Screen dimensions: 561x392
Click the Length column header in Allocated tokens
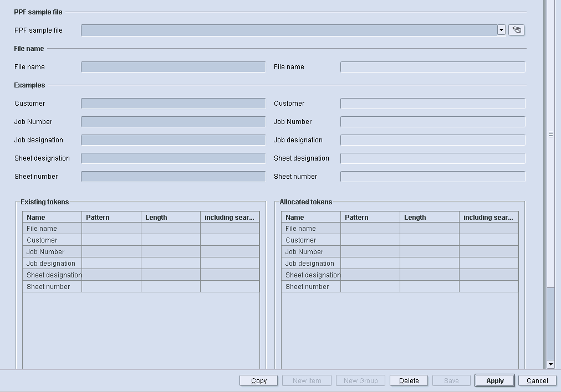coord(429,217)
